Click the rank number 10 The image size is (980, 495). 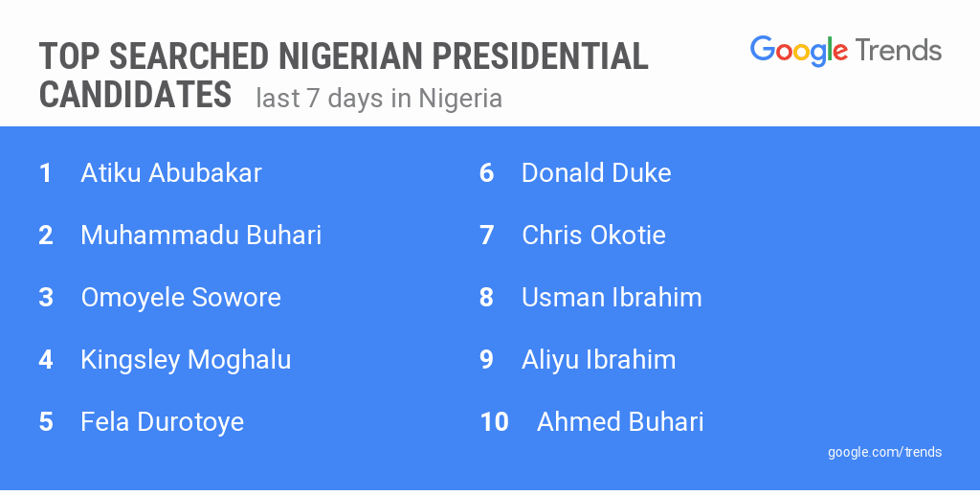pos(494,422)
